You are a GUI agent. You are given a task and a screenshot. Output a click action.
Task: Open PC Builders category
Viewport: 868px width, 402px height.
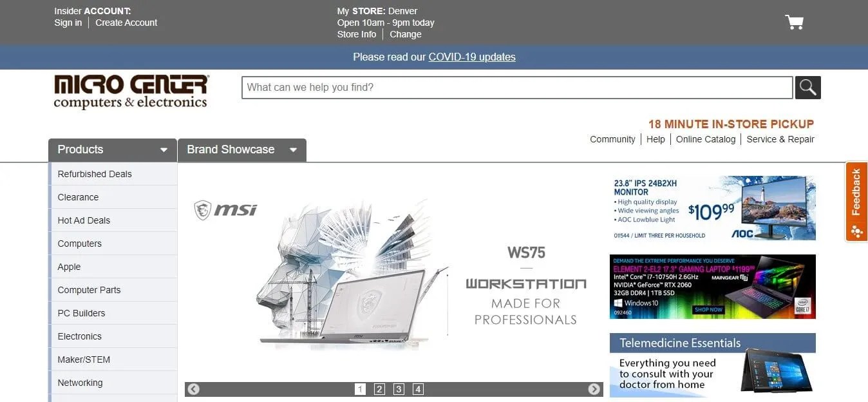[x=113, y=313]
